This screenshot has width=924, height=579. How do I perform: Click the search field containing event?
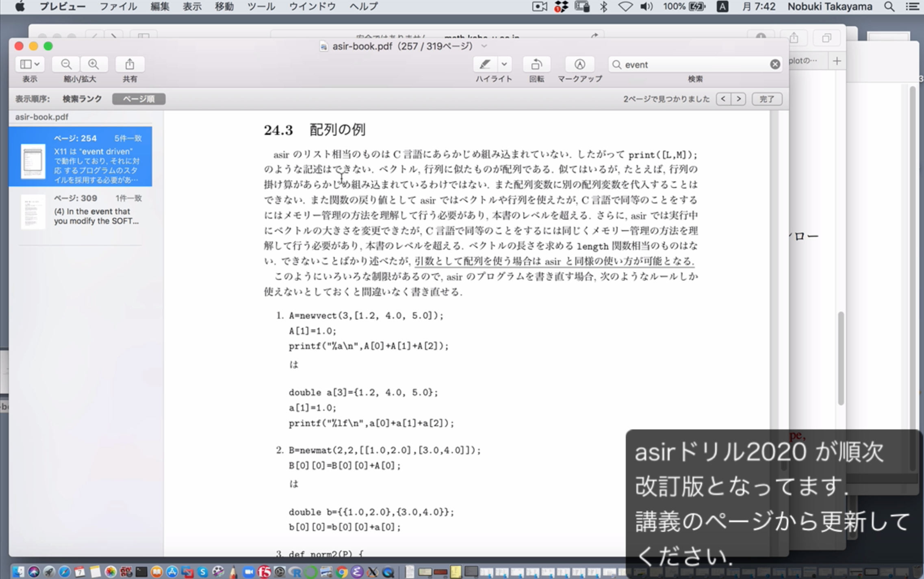pyautogui.click(x=695, y=65)
